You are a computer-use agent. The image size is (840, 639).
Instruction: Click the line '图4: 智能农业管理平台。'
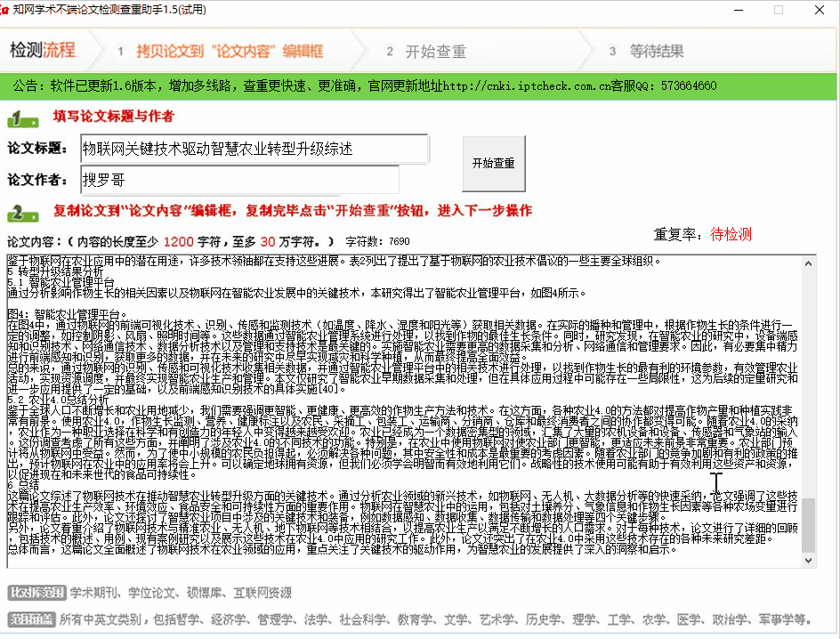[68, 314]
